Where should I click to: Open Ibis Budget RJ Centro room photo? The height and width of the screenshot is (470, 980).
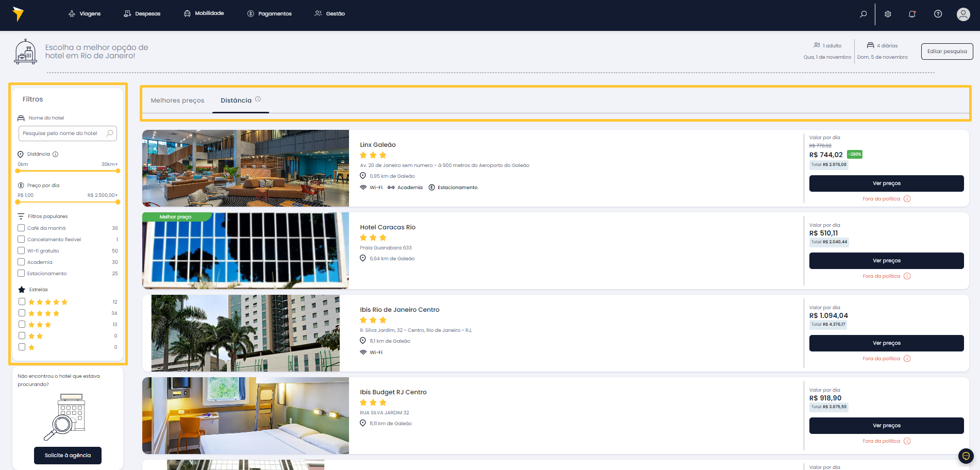tap(245, 415)
